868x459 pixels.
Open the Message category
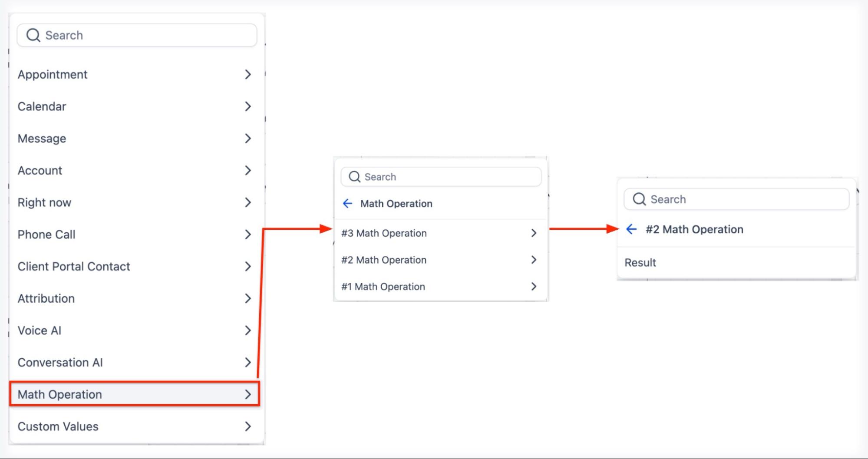(x=42, y=139)
